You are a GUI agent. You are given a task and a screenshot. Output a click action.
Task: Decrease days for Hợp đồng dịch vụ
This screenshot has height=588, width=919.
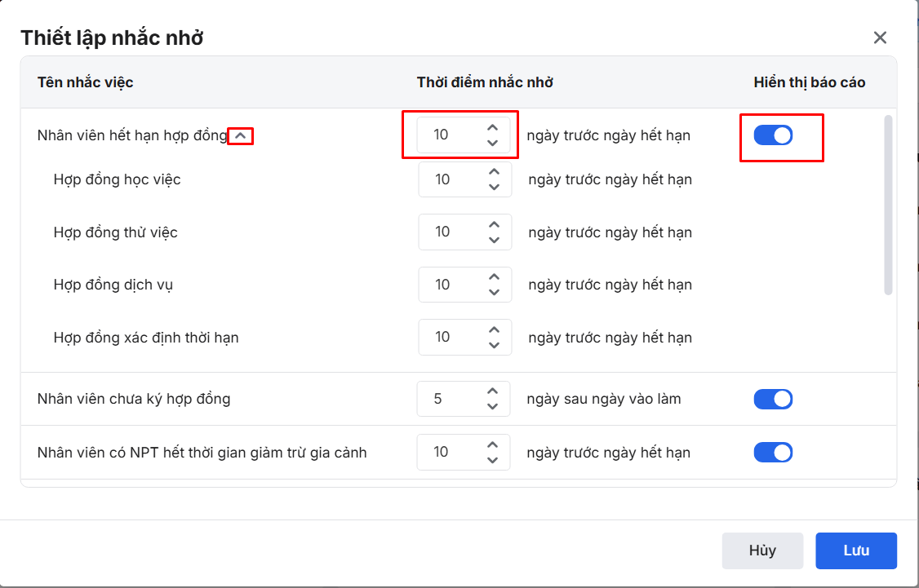[494, 292]
